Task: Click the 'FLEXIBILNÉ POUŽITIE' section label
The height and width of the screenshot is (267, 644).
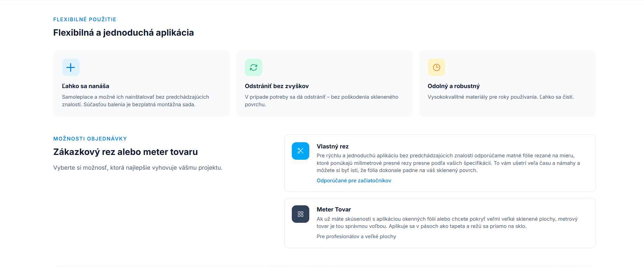Action: pos(85,20)
